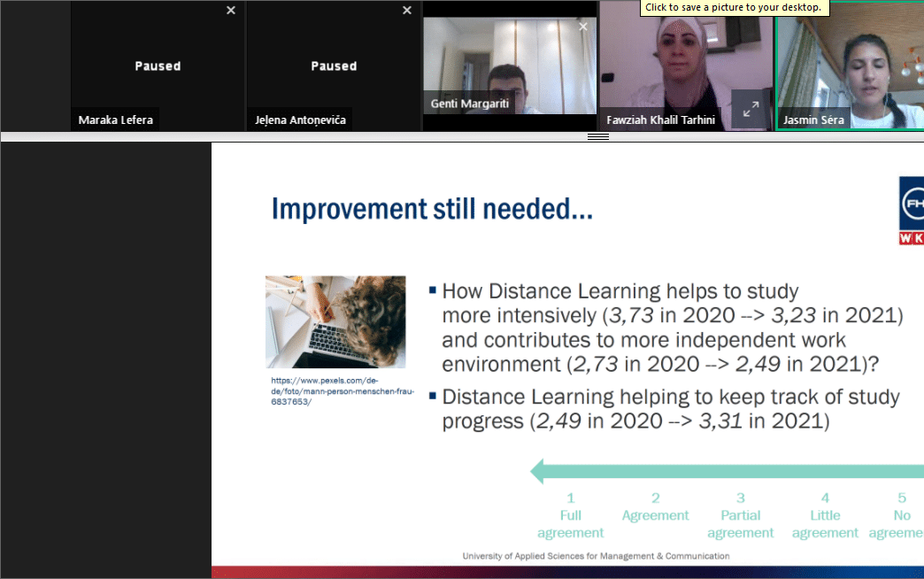924x579 pixels.
Task: Click '3 Partial agreement' scale label
Action: pos(740,515)
